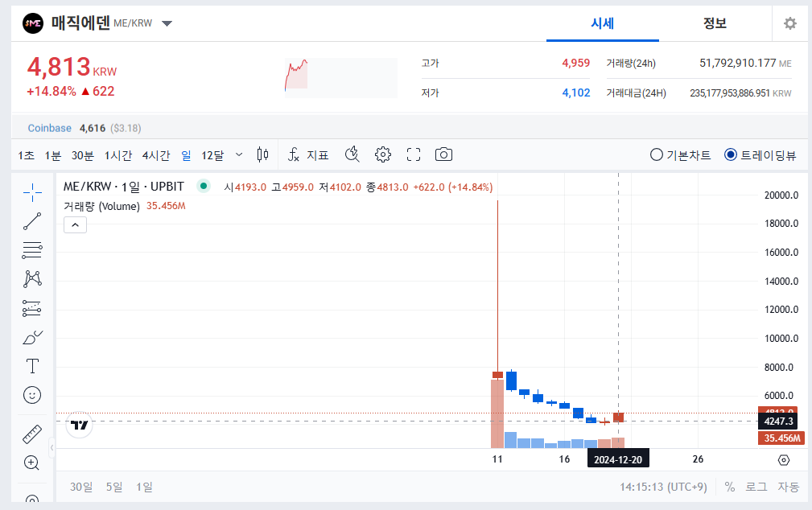Click the 거래량 (Volume) indicator label
The width and height of the screenshot is (812, 510).
(x=101, y=206)
